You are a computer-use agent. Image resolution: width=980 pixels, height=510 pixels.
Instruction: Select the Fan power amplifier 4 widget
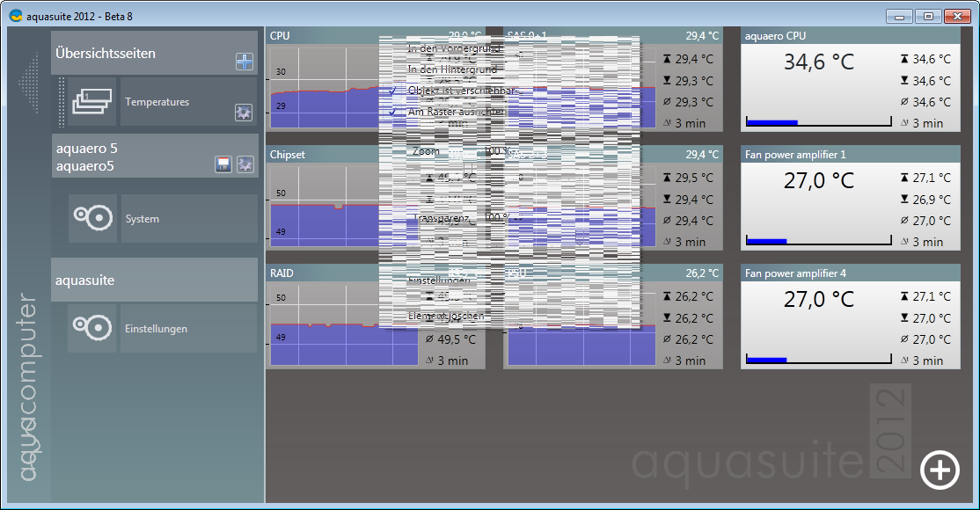(x=849, y=273)
